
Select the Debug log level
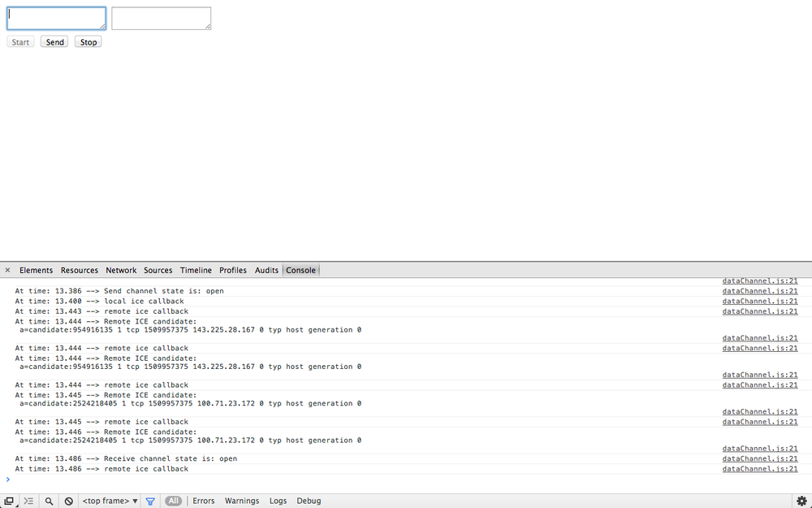(x=309, y=501)
